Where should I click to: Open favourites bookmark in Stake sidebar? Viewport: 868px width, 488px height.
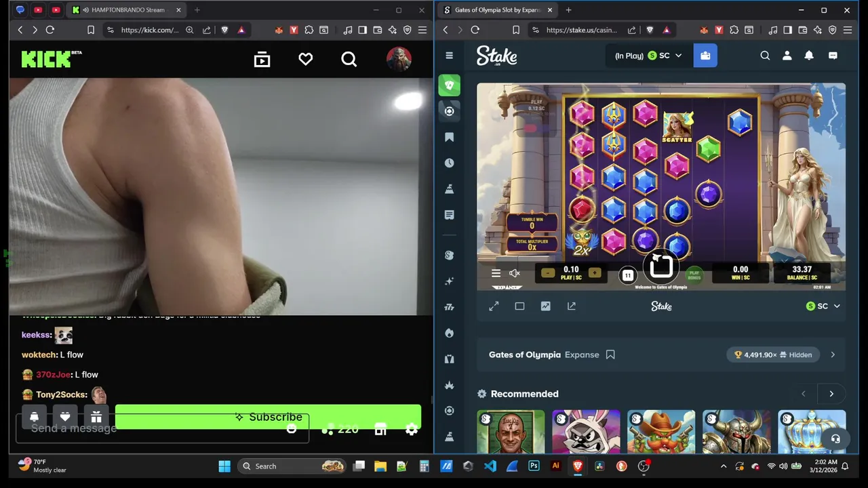pyautogui.click(x=449, y=138)
